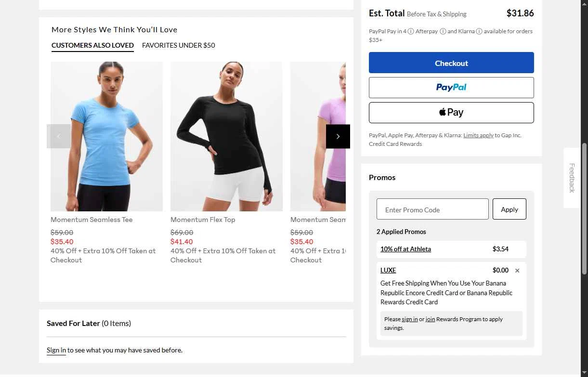Screen dimensions: 588x377
Task: Click the join Rewards Program link
Action: tap(430, 319)
